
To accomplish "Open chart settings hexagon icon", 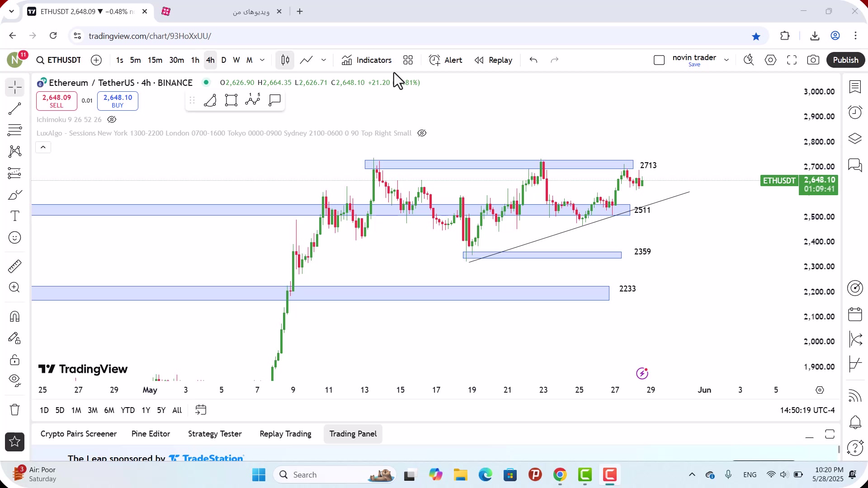I will coord(770,60).
